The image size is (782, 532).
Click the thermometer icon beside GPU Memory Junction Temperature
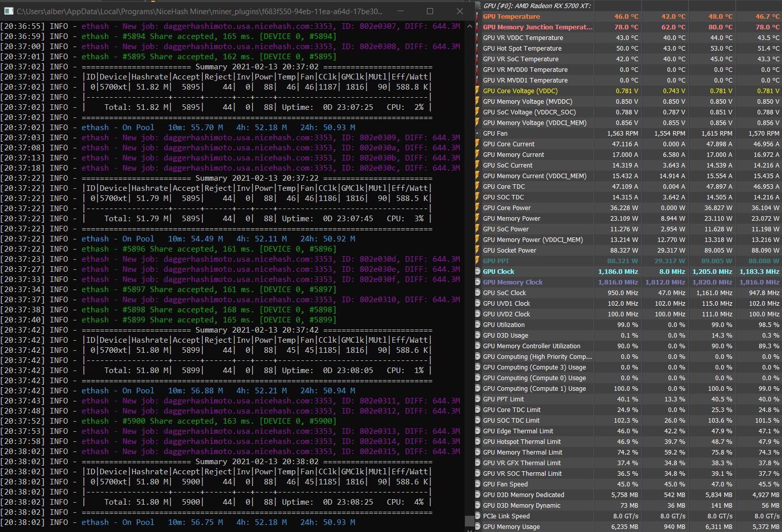pyautogui.click(x=478, y=27)
